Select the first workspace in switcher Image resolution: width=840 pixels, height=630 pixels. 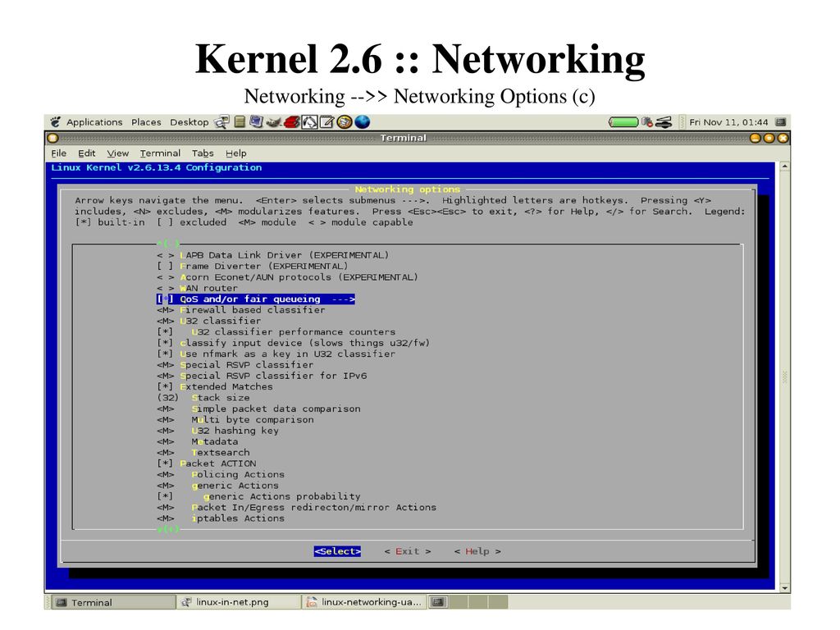point(438,602)
